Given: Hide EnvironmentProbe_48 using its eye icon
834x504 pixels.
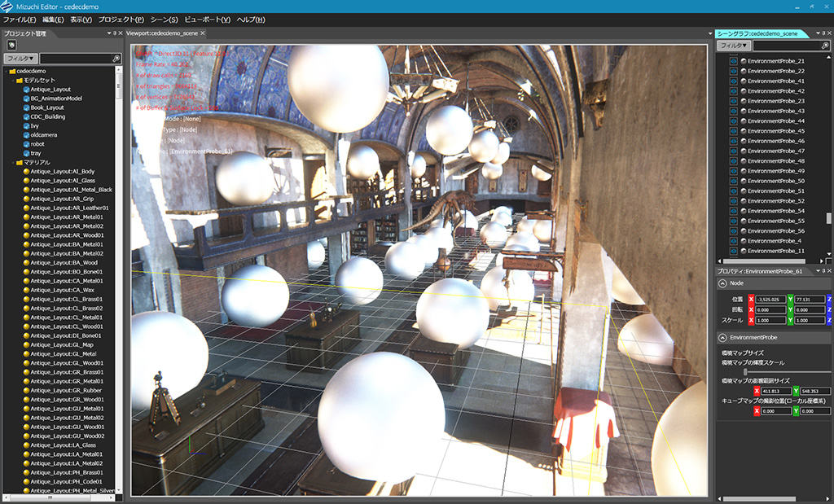Looking at the screenshot, I should (733, 161).
